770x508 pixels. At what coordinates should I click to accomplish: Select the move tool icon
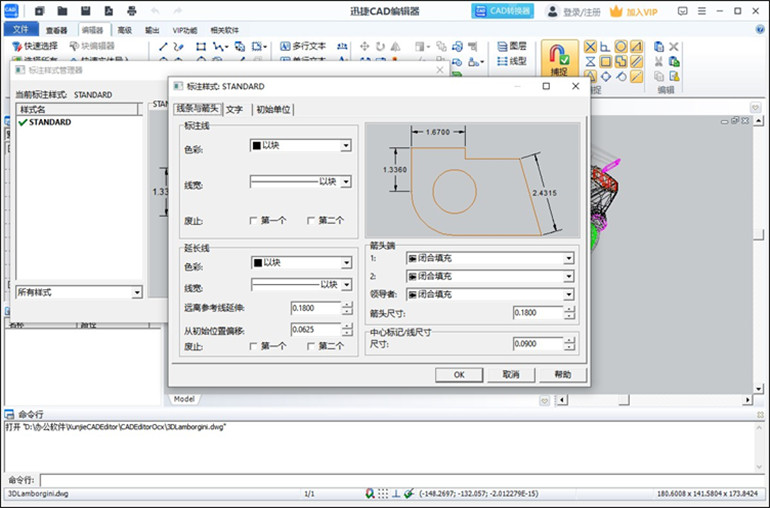tap(364, 47)
